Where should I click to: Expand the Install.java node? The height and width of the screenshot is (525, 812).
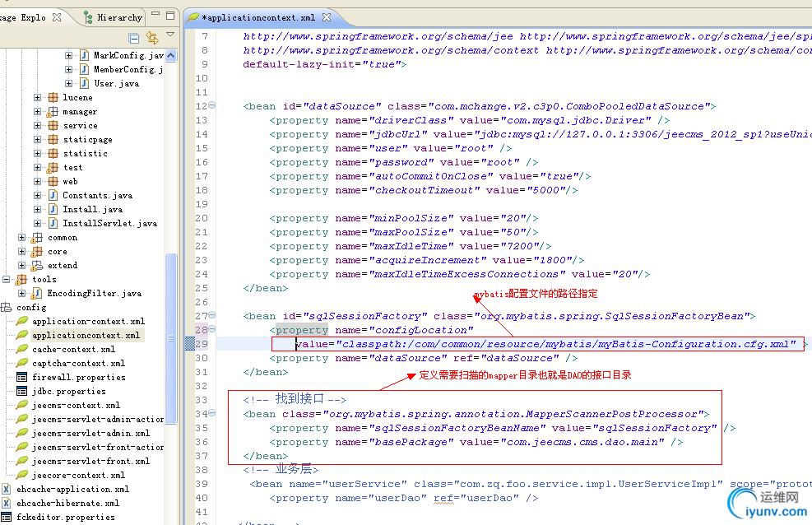(x=37, y=209)
